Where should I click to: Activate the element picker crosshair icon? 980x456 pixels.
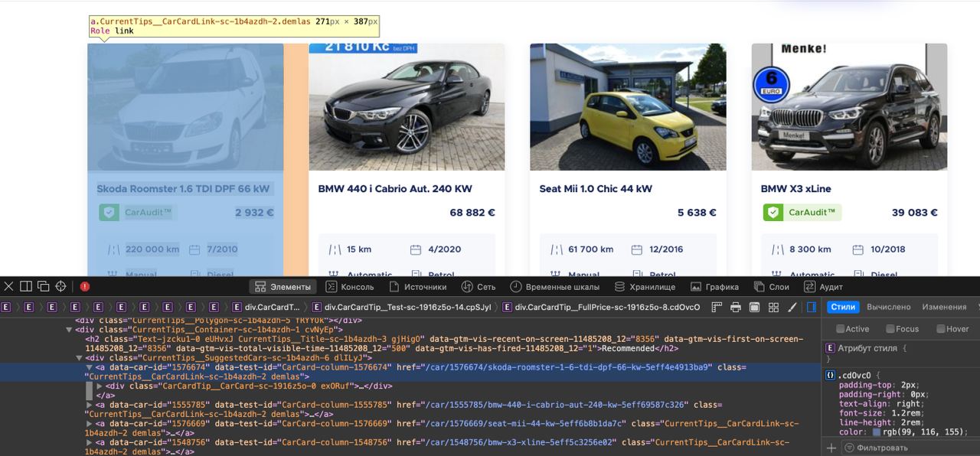60,286
